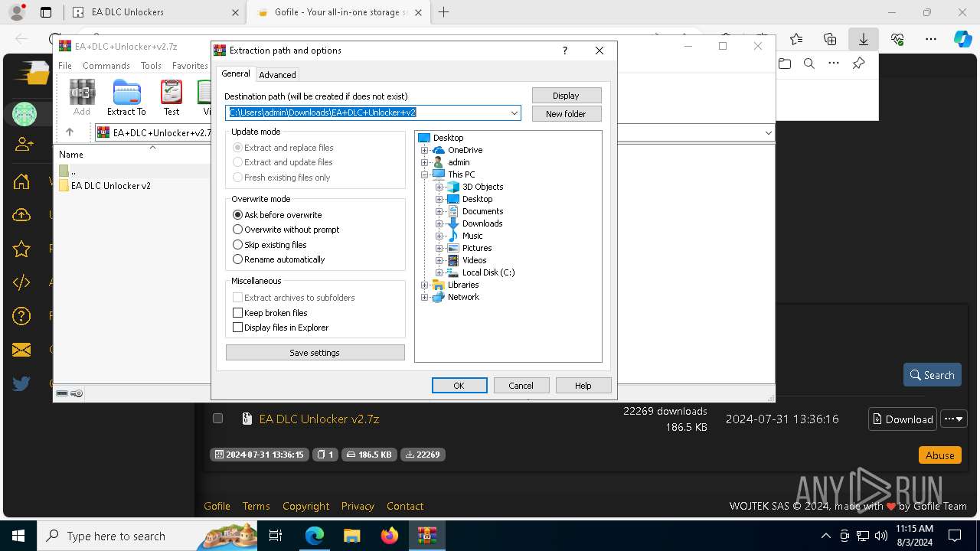
Task: Open Copilot icon in Edge
Action: click(x=962, y=39)
